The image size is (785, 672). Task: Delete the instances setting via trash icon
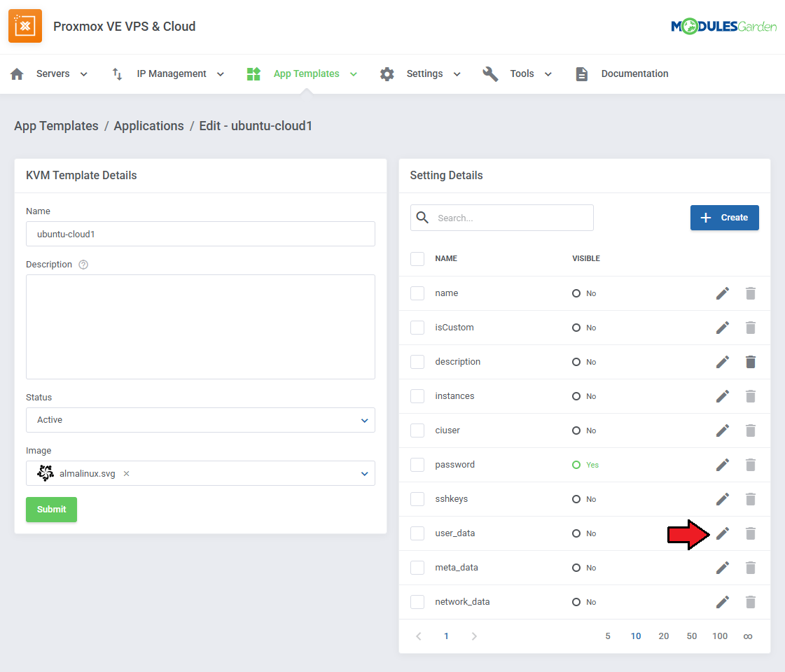tap(751, 396)
